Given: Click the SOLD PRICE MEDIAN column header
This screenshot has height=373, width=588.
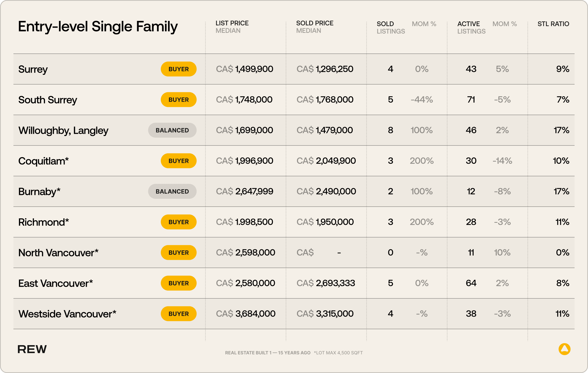Looking at the screenshot, I should (315, 27).
